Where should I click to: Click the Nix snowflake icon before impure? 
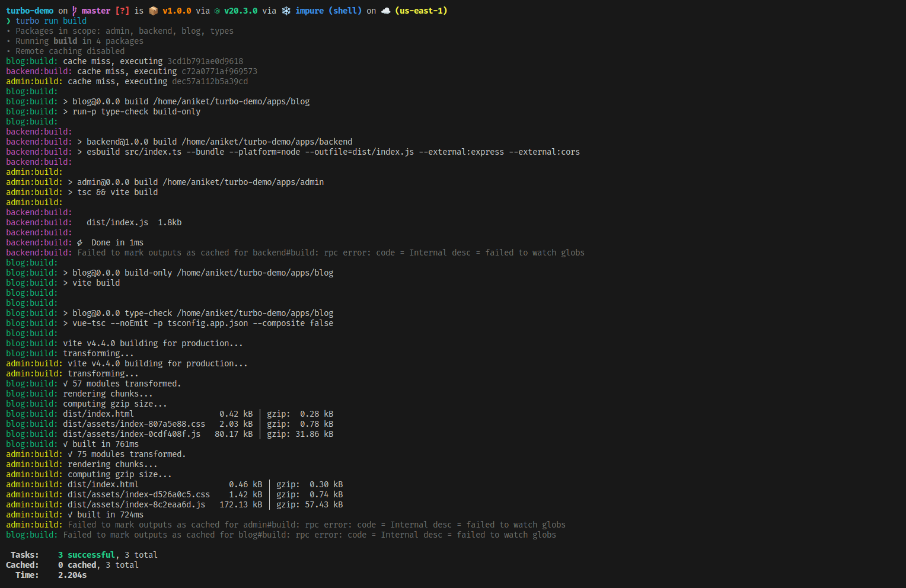[x=286, y=11]
